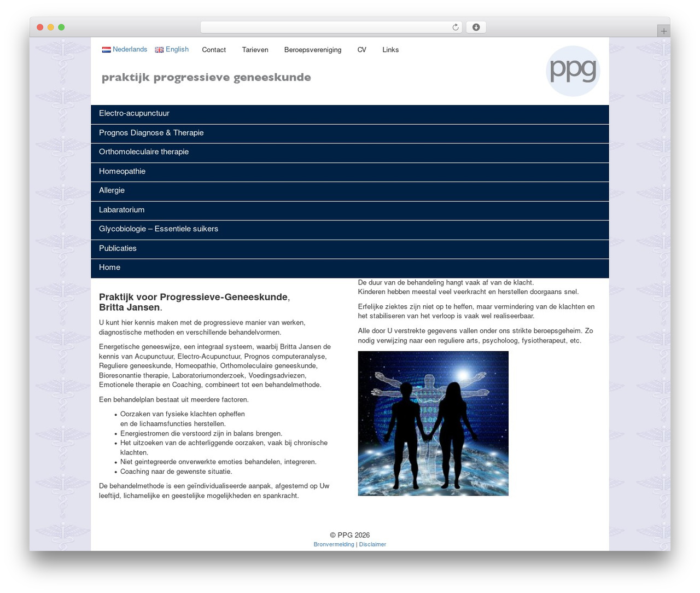Select Prognos Diagnose & Therapie

click(350, 133)
